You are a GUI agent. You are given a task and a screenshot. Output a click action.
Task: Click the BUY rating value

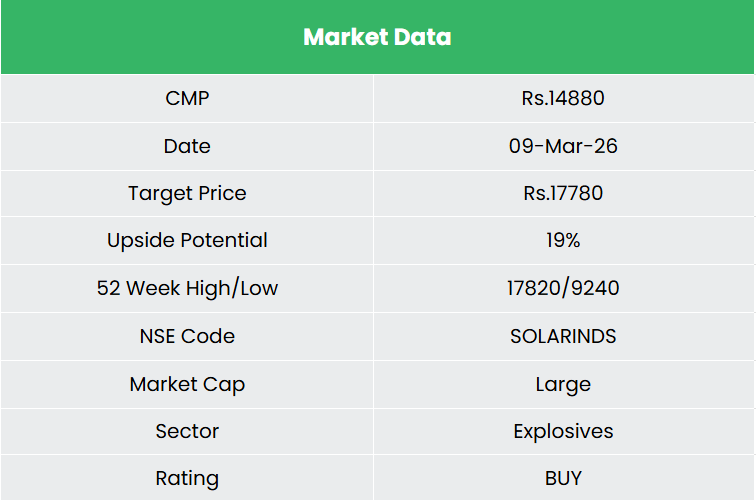point(563,478)
